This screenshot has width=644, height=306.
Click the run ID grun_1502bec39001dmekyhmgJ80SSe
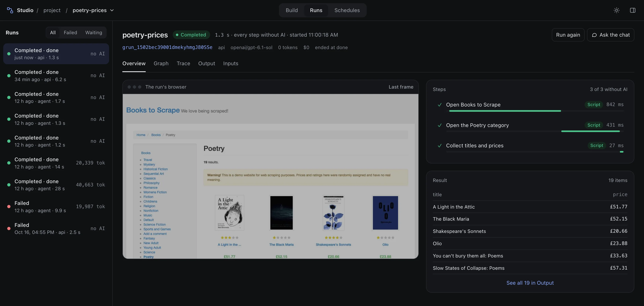(167, 48)
